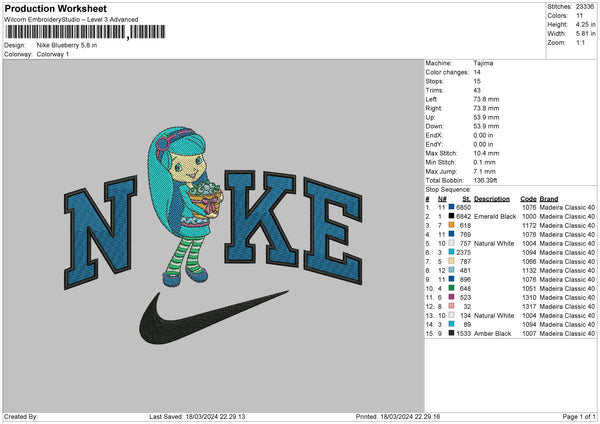Click the 'Last Saved: 18/03/2024 22.29.13' footer

(197, 416)
